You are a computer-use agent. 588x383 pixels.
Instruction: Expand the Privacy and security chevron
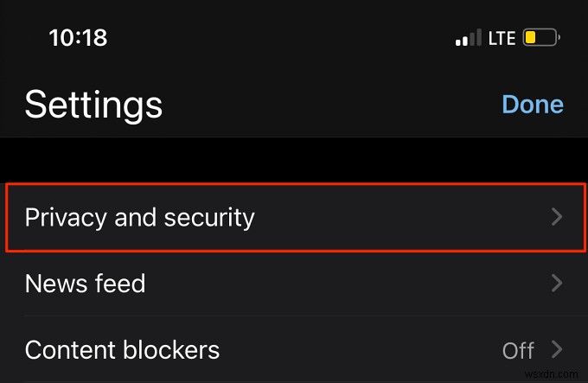point(557,216)
